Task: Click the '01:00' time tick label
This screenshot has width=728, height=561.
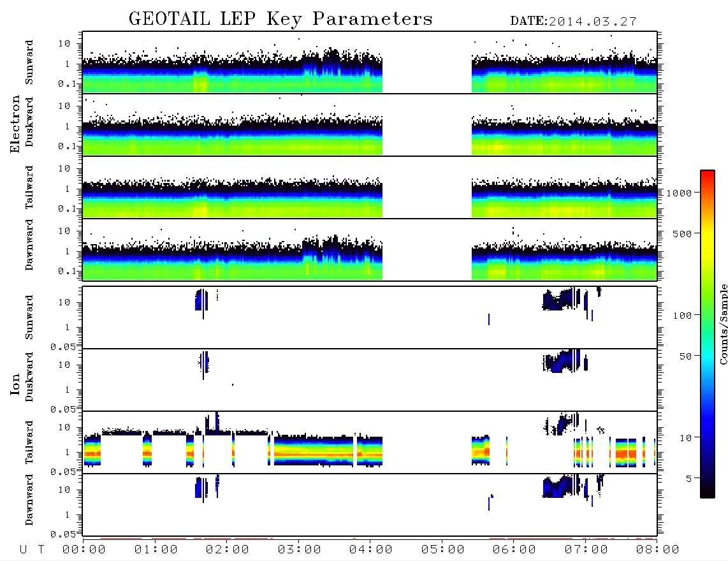Action: tap(156, 550)
